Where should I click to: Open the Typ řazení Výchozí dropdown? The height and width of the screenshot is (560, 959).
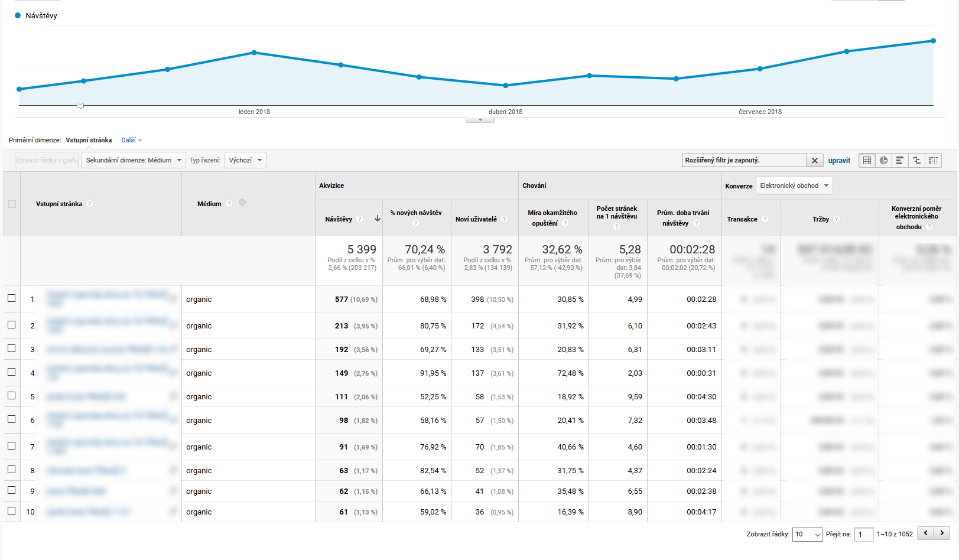[x=245, y=160]
